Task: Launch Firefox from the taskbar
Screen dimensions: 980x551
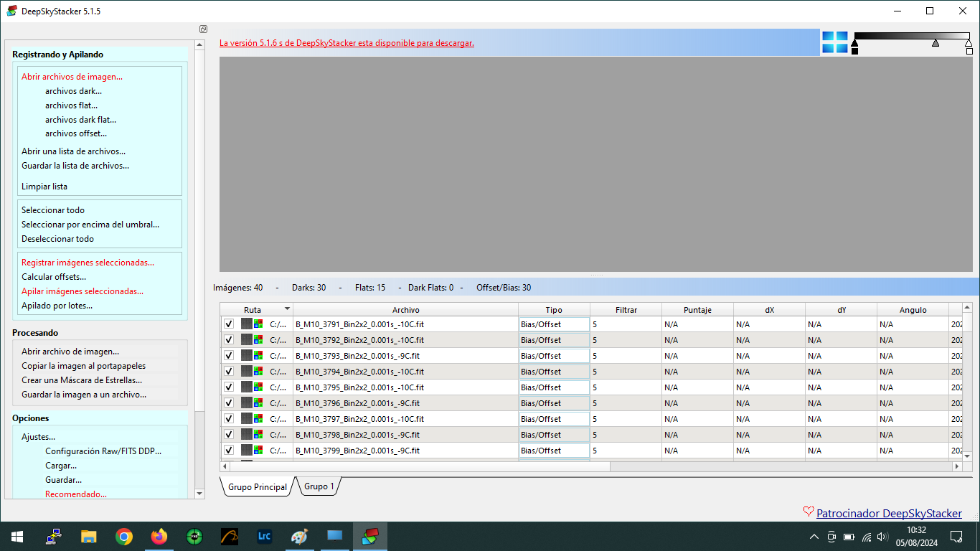Action: 159,537
